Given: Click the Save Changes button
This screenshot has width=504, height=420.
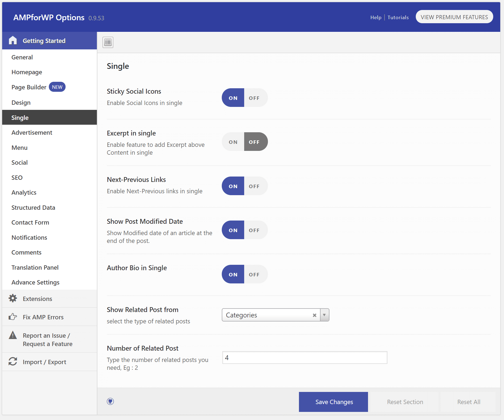Looking at the screenshot, I should click(333, 402).
